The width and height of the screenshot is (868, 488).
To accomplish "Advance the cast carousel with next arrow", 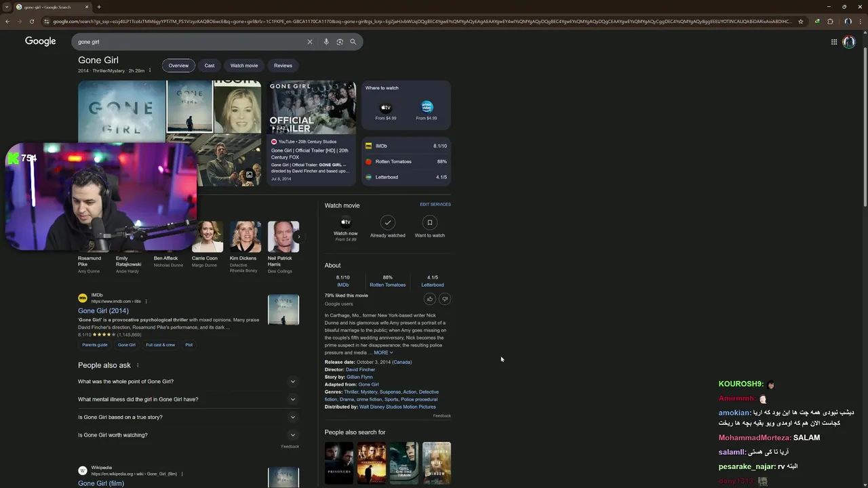I will pos(298,237).
